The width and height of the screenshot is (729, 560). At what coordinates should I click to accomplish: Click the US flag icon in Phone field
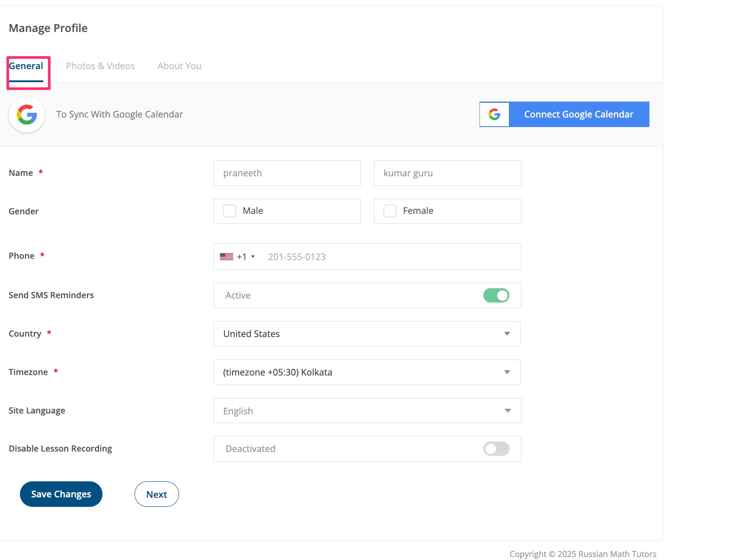click(226, 257)
